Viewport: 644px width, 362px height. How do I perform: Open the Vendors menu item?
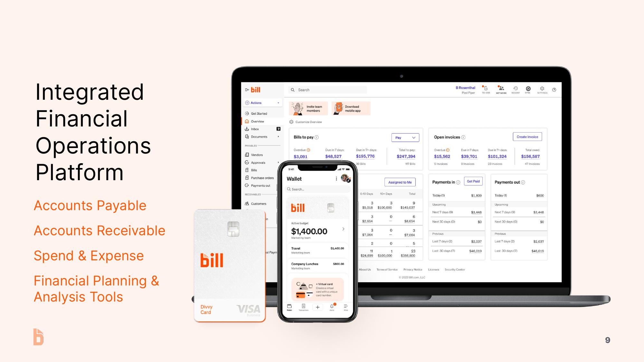pyautogui.click(x=257, y=155)
